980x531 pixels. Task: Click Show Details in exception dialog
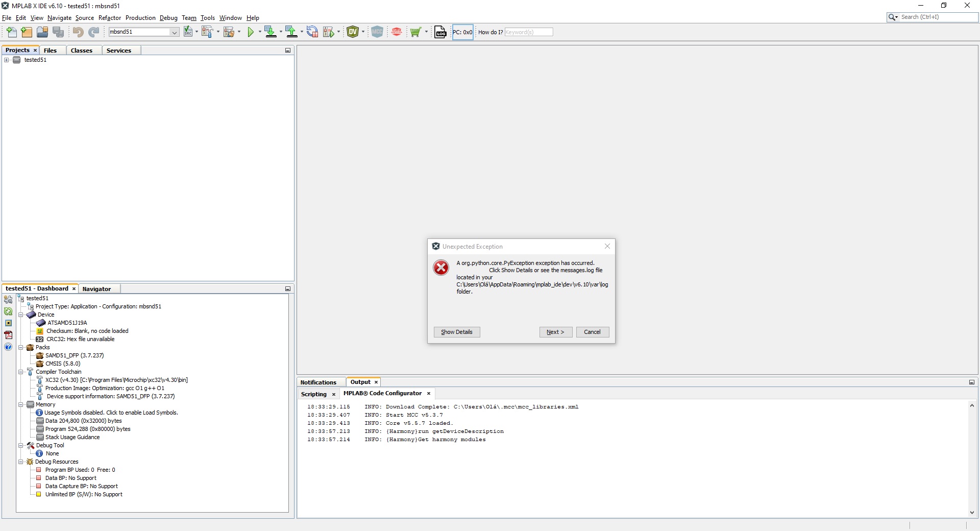[x=456, y=332]
